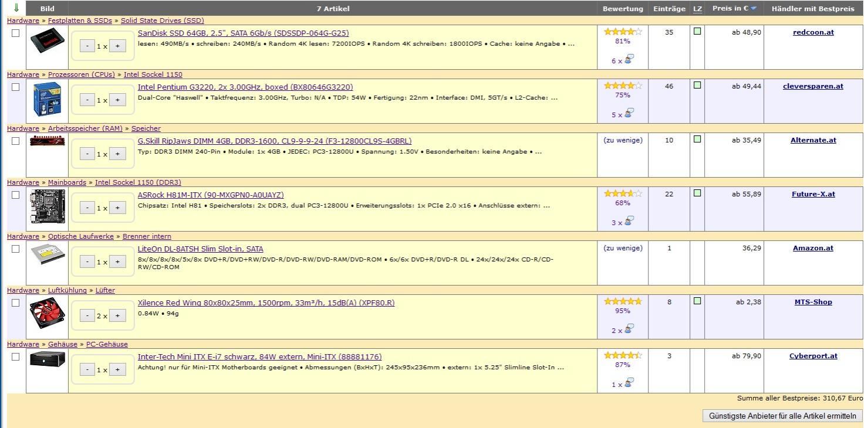Click the Händler mit Bestpreis header
The height and width of the screenshot is (428, 868).
pyautogui.click(x=813, y=9)
